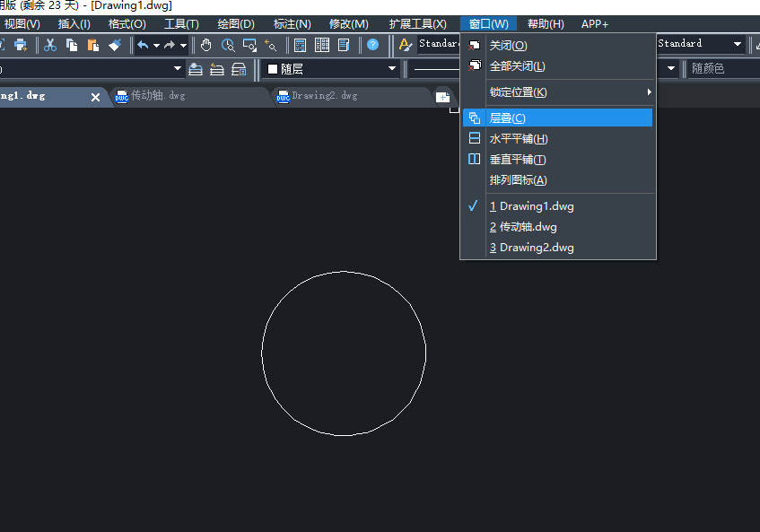Click the Paste clipboard icon

pos(93,45)
